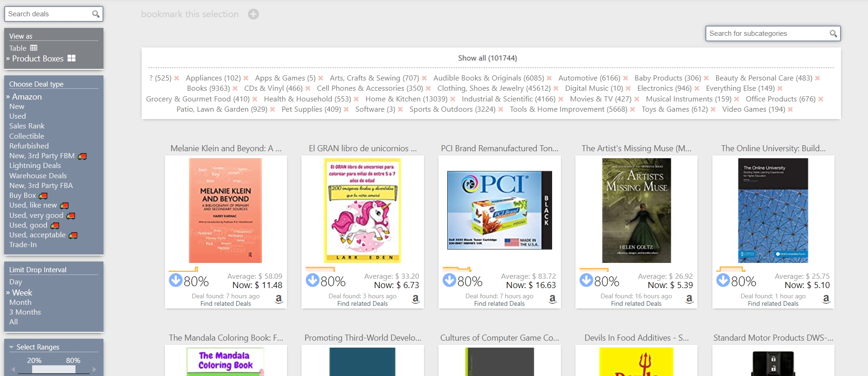868x376 pixels.
Task: Open The Artist's Missing Muse cover thumbnail
Action: [636, 211]
